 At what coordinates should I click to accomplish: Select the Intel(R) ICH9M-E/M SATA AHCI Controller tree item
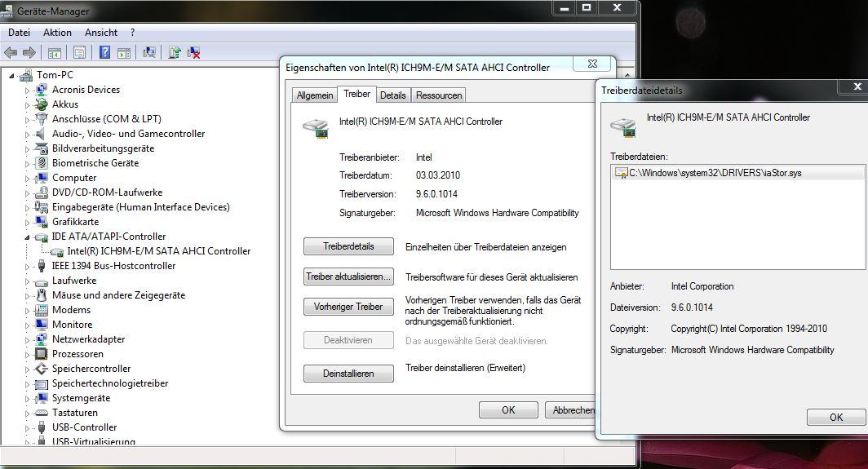(159, 251)
